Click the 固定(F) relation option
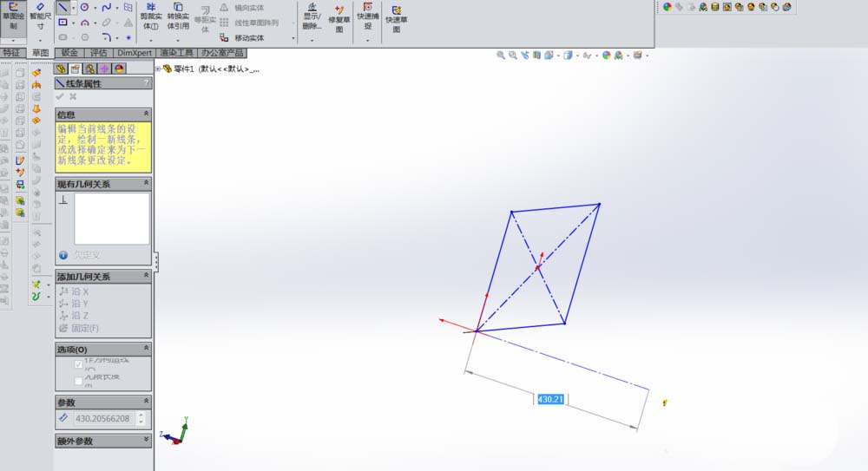868x471 pixels. pyautogui.click(x=79, y=328)
